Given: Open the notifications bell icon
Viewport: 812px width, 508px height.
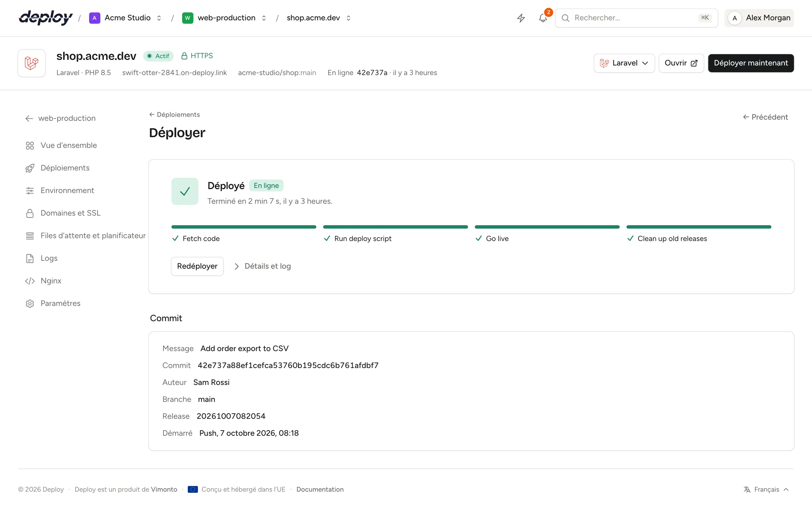Looking at the screenshot, I should tap(543, 18).
